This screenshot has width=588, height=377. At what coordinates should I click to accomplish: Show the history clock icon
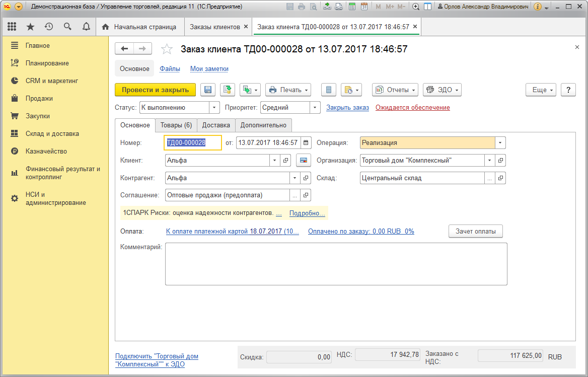49,27
